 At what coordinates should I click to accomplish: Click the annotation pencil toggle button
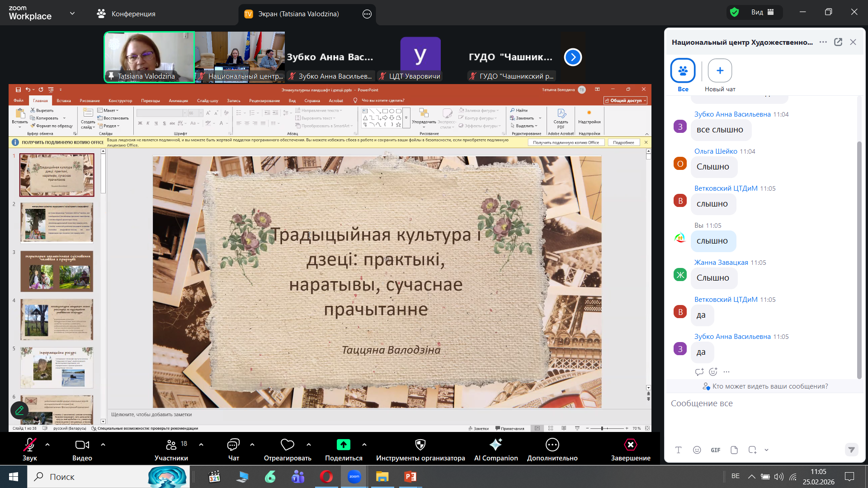pyautogui.click(x=19, y=410)
